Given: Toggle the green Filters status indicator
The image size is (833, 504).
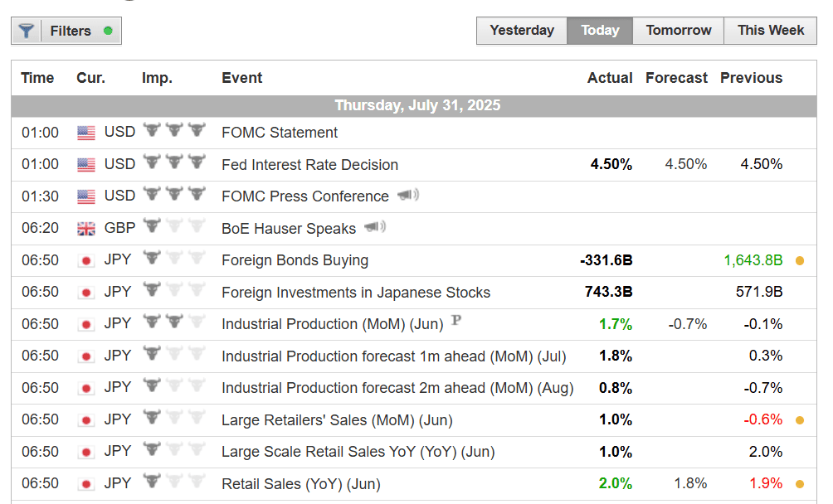Looking at the screenshot, I should point(108,31).
